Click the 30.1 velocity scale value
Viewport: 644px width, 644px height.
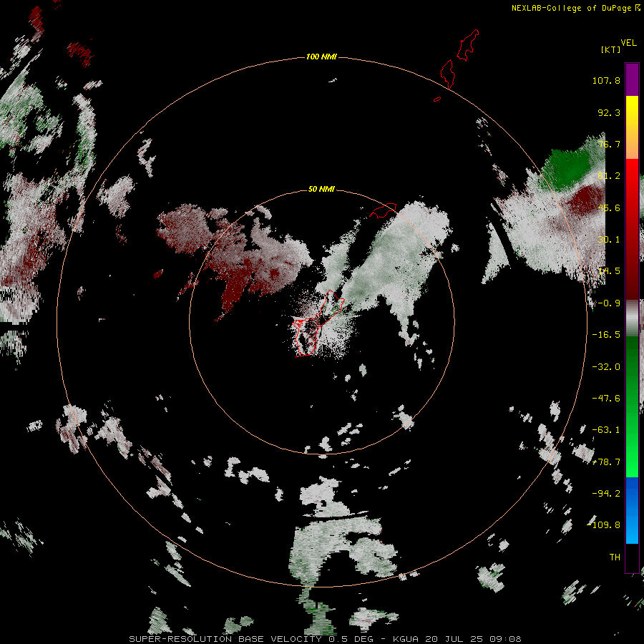coord(609,240)
